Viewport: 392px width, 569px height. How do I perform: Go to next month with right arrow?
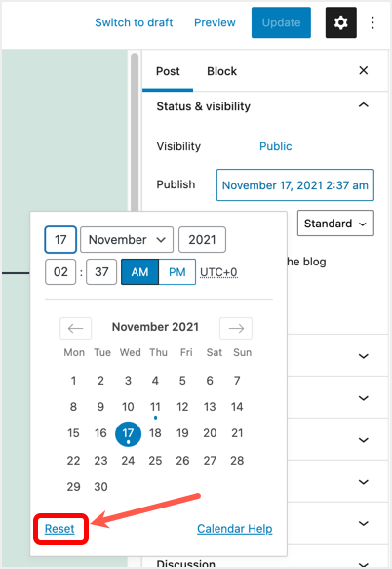click(x=236, y=328)
